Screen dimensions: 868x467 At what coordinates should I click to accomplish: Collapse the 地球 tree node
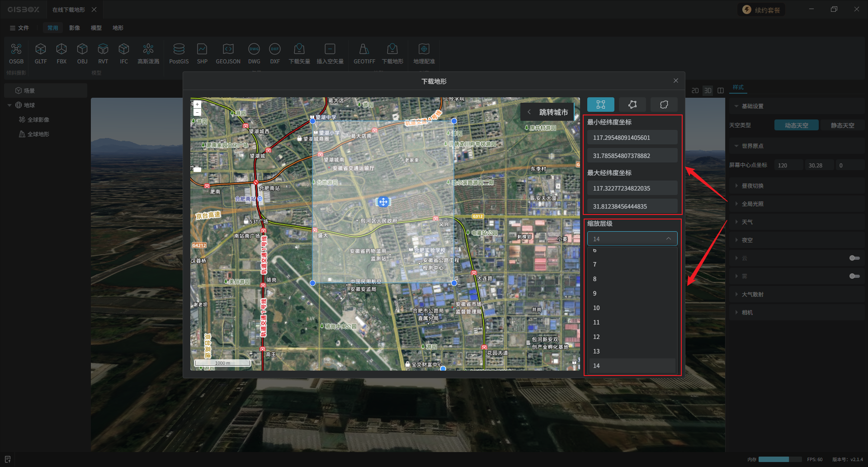pyautogui.click(x=9, y=105)
